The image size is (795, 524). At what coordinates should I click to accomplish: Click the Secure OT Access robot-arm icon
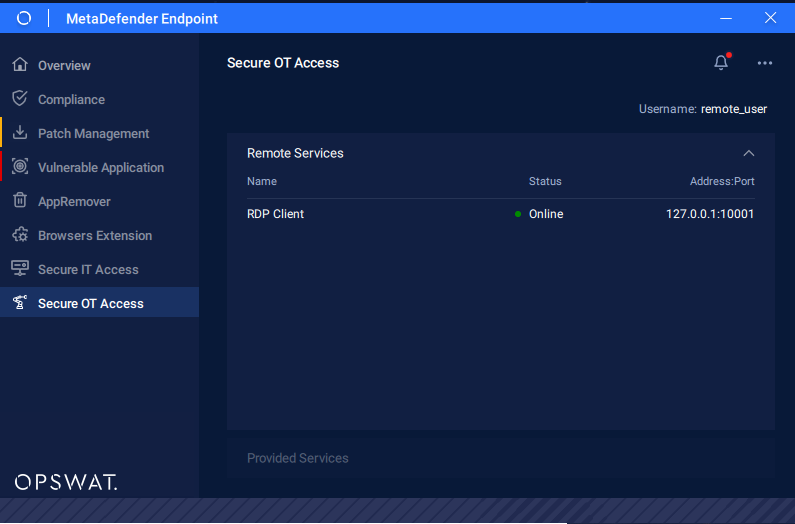[x=20, y=302]
